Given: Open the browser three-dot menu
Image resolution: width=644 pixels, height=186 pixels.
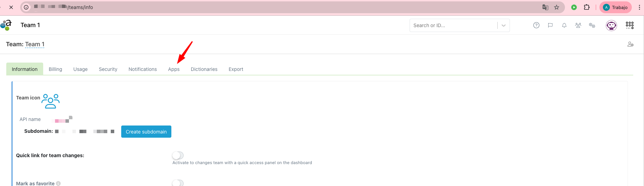Looking at the screenshot, I should click(x=639, y=7).
